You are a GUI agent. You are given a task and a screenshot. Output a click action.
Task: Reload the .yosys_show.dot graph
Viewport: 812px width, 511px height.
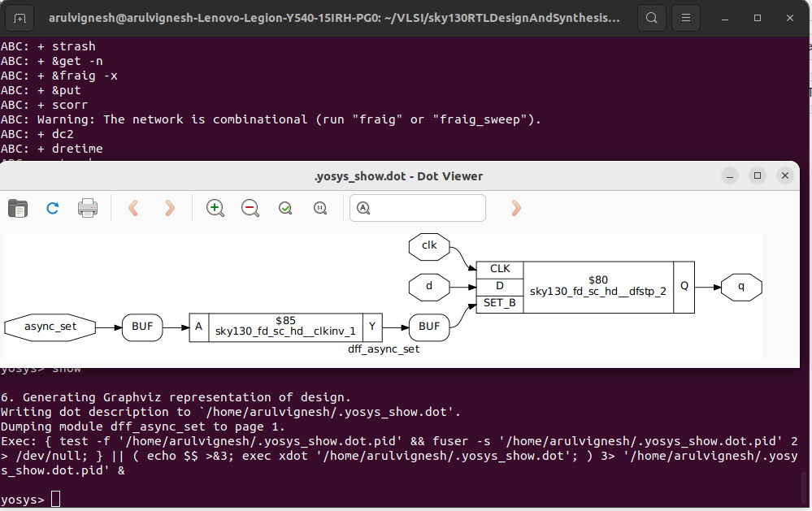52,208
